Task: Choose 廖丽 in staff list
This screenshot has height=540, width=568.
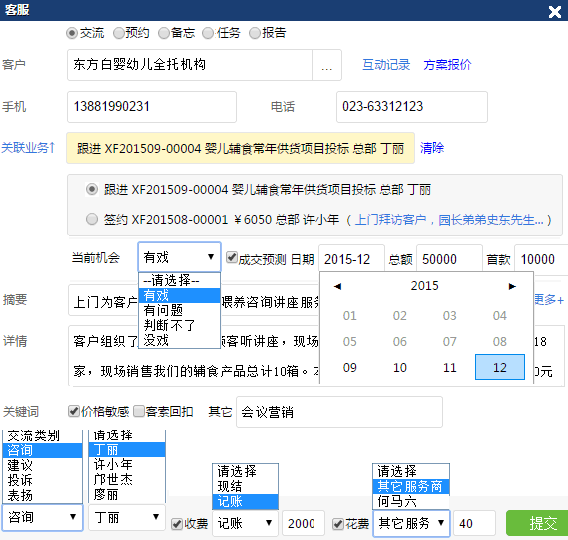Action: click(x=127, y=494)
